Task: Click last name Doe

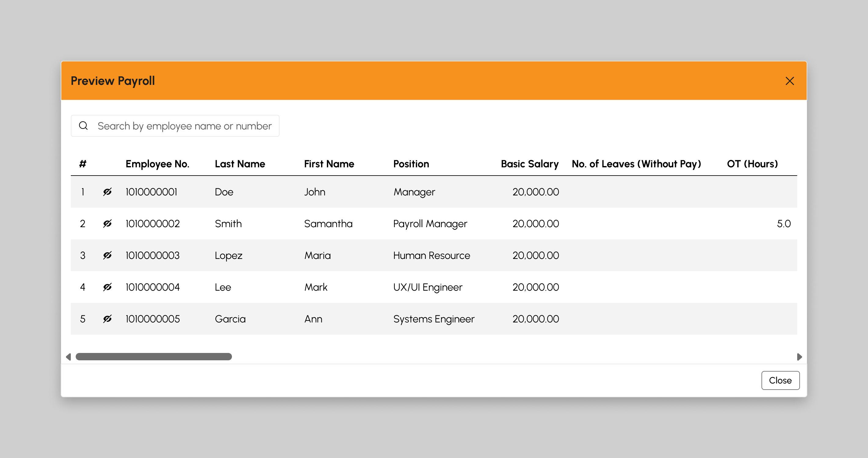Action: [x=224, y=192]
